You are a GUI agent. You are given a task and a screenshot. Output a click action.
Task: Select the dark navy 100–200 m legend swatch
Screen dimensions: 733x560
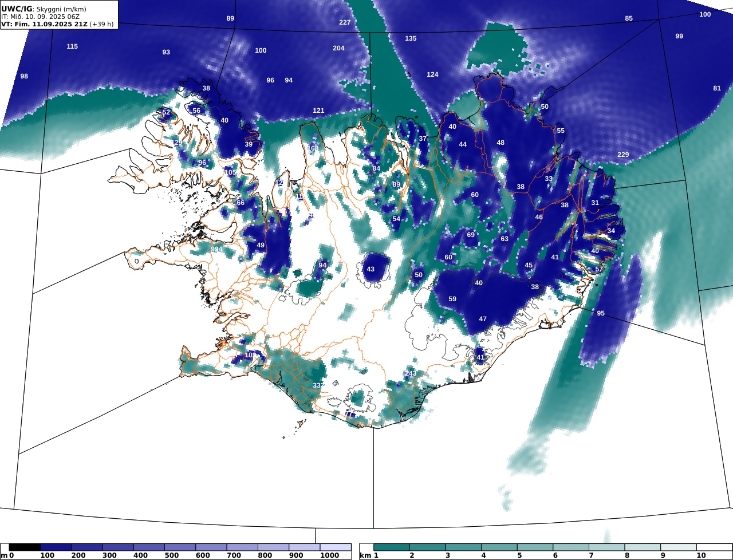(56, 547)
